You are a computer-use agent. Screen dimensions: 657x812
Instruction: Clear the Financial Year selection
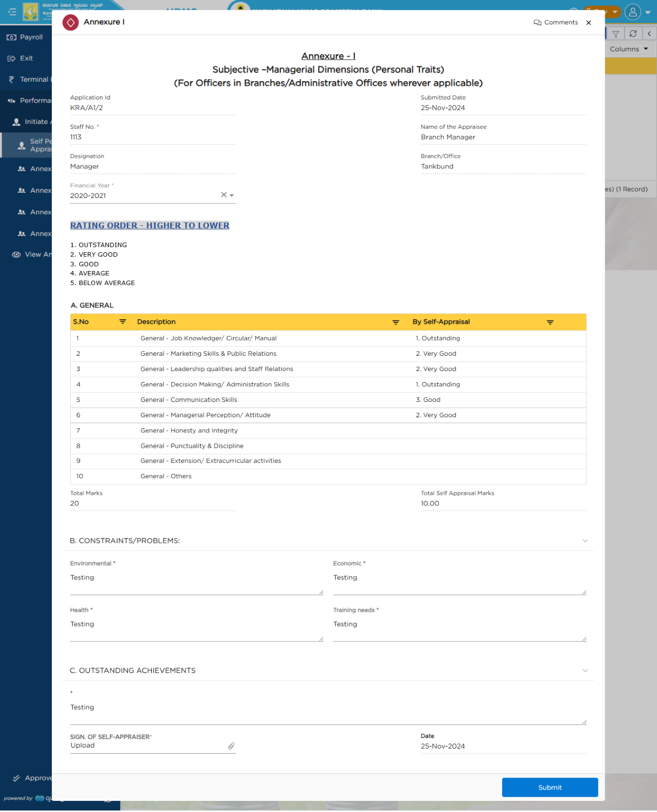pos(223,195)
